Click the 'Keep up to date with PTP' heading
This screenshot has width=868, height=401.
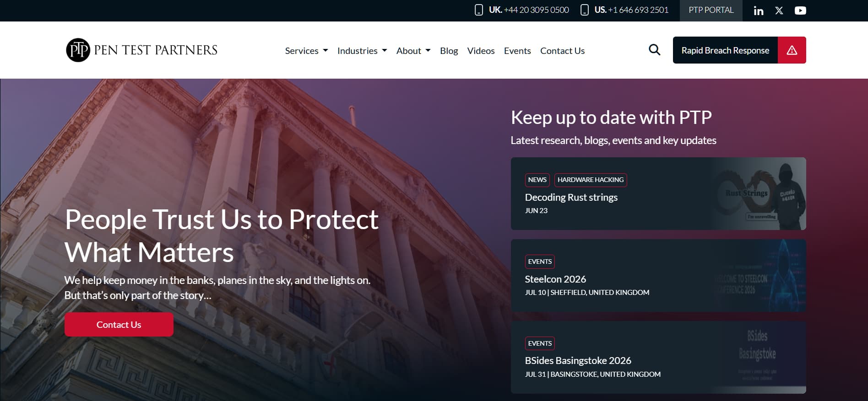[611, 118]
